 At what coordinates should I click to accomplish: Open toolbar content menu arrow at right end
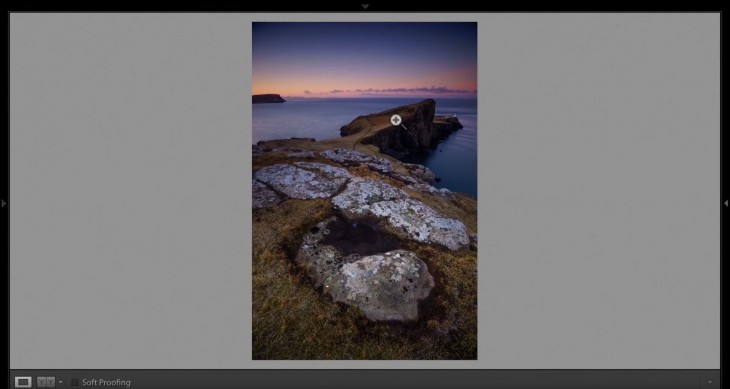click(710, 382)
